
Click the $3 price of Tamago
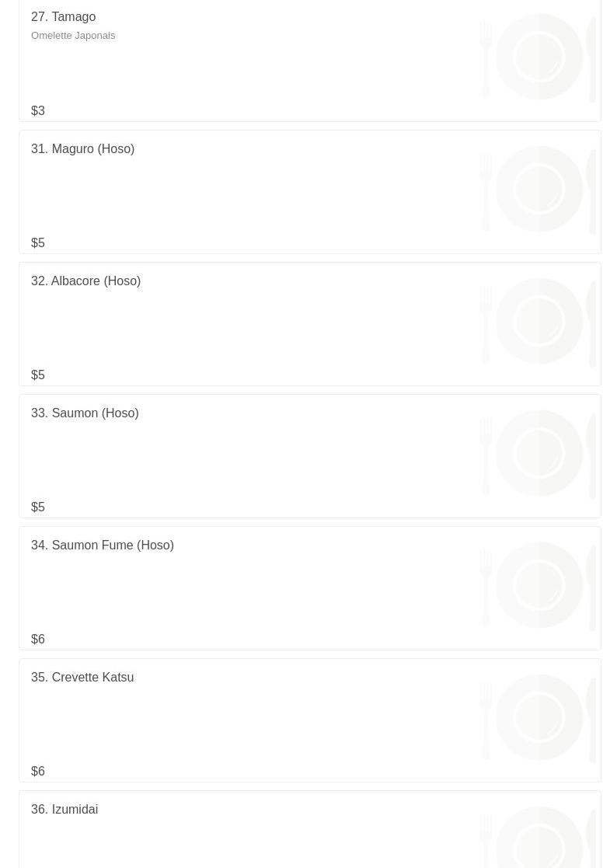(x=37, y=110)
